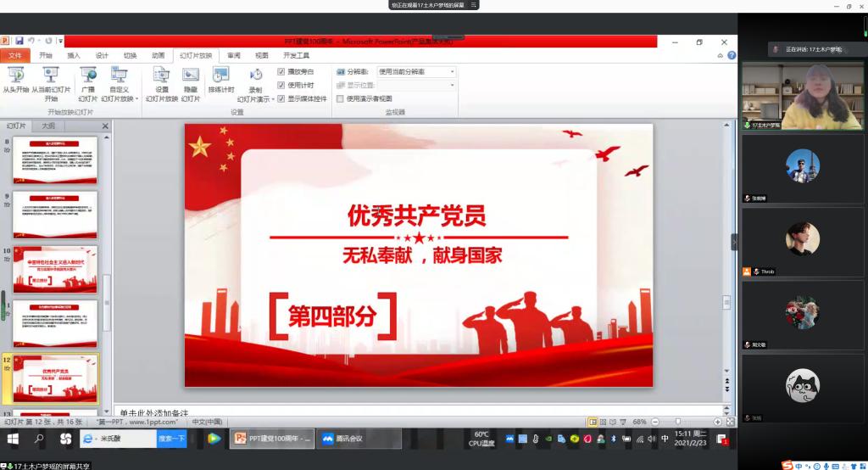
Task: Click the Hide Slide (隐藏幻灯片) icon
Action: pyautogui.click(x=191, y=79)
